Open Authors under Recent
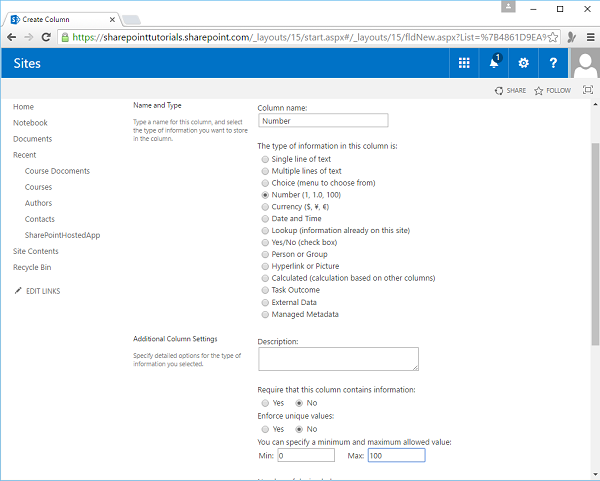600x481 pixels. [38, 203]
